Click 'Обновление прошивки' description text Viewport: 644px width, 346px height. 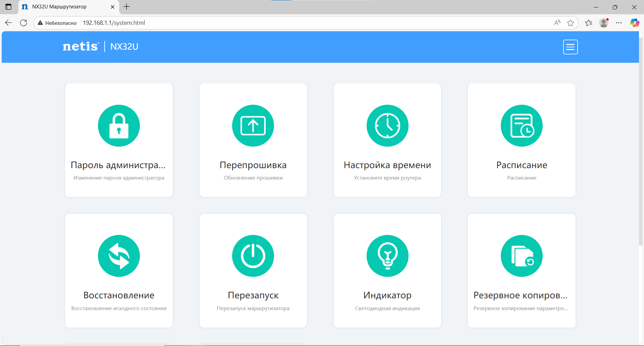click(253, 178)
